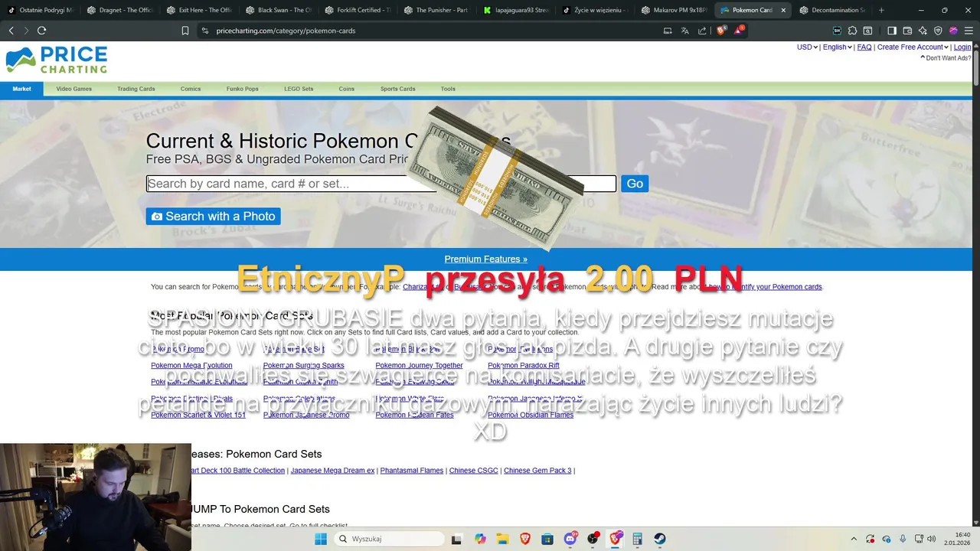The image size is (980, 551).
Task: Show hidden system tray icons chevron
Action: click(x=854, y=539)
